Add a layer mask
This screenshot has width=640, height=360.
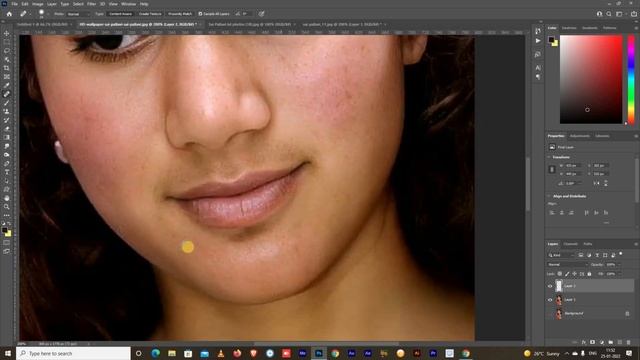[592, 342]
